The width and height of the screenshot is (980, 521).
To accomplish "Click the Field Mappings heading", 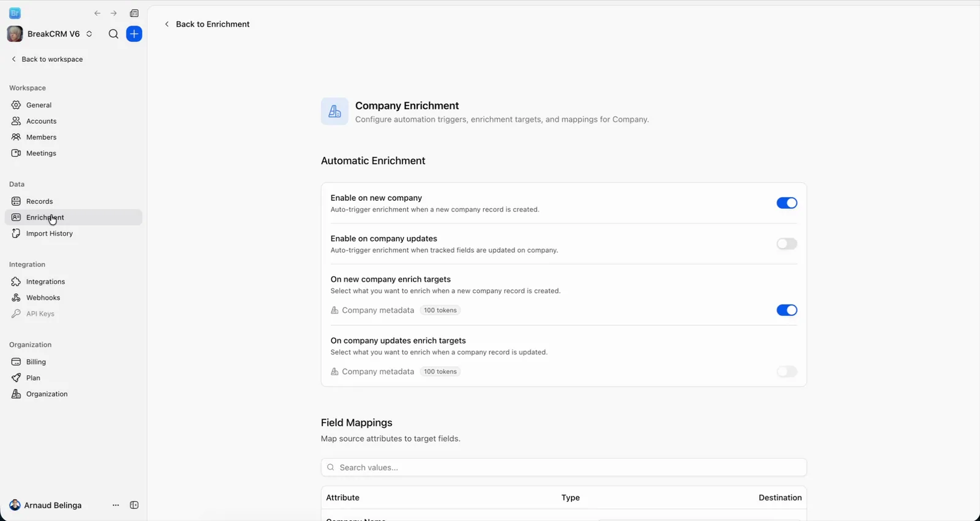I will (x=356, y=422).
